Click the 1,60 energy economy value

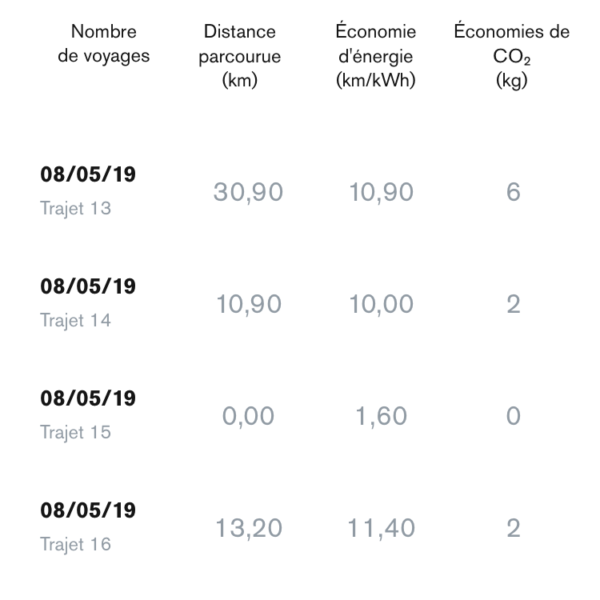tap(381, 417)
